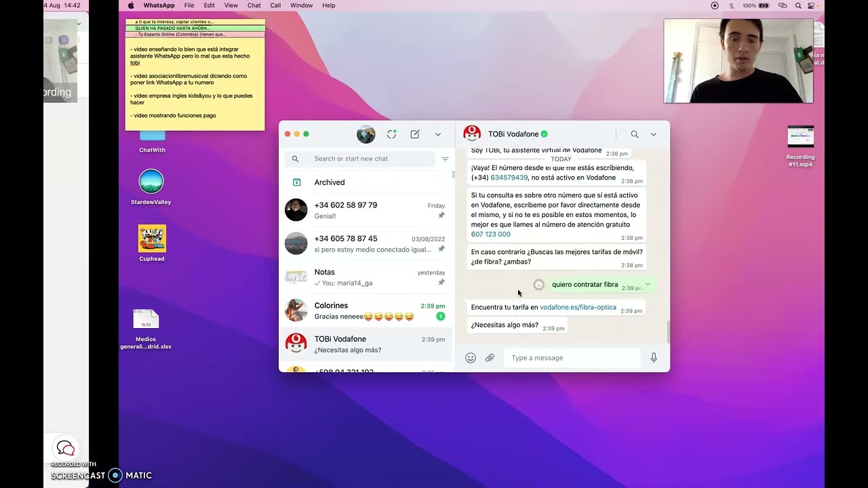This screenshot has height=488, width=868.
Task: Open Spotlight search in menu bar
Action: 799,5
